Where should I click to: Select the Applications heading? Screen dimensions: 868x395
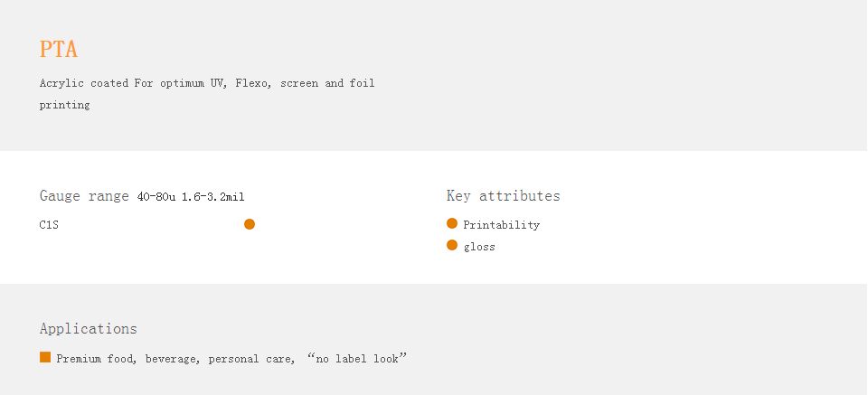[x=88, y=329]
